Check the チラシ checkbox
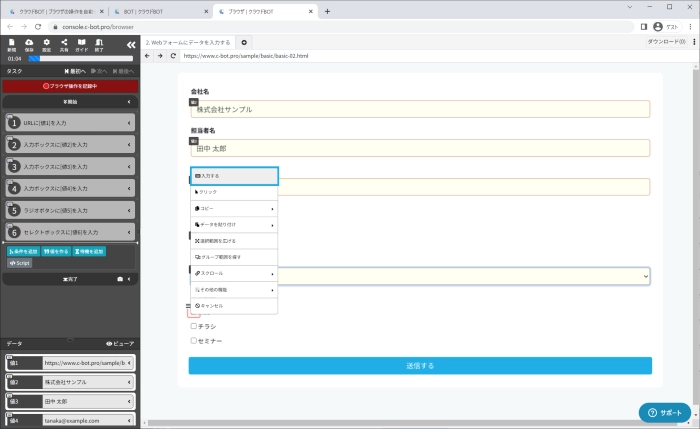Screen dimensions: 700x429 point(194,326)
